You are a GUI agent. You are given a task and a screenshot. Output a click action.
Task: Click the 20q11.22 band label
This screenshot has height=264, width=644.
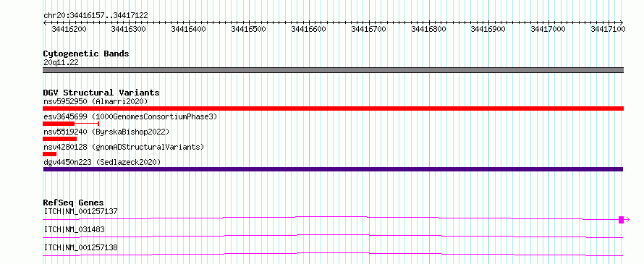pyautogui.click(x=61, y=63)
